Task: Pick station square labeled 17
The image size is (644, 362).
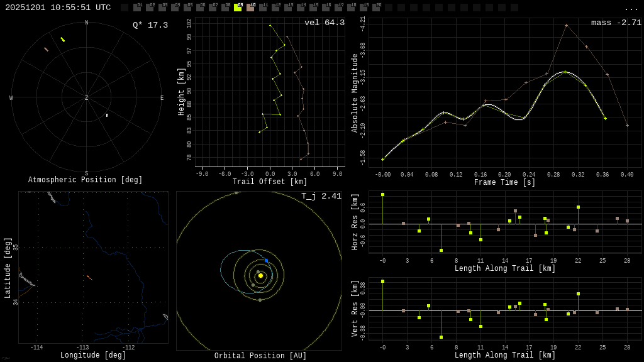Action: (338, 8)
